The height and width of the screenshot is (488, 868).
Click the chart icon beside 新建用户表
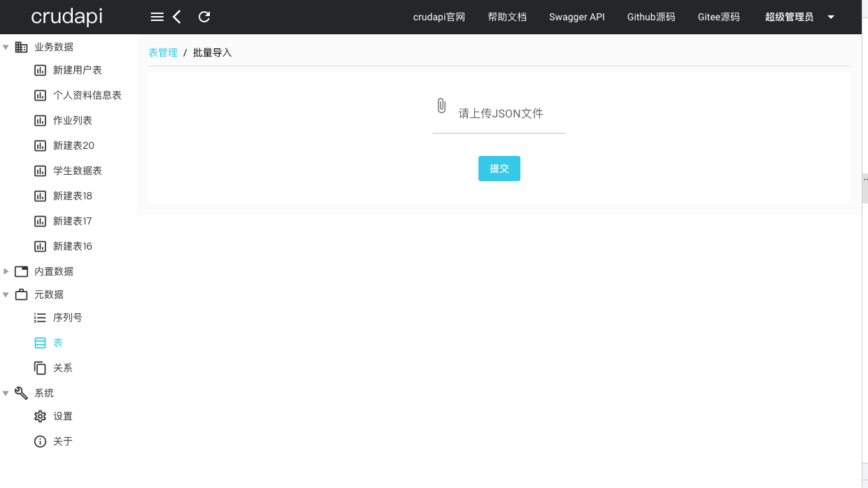[40, 70]
